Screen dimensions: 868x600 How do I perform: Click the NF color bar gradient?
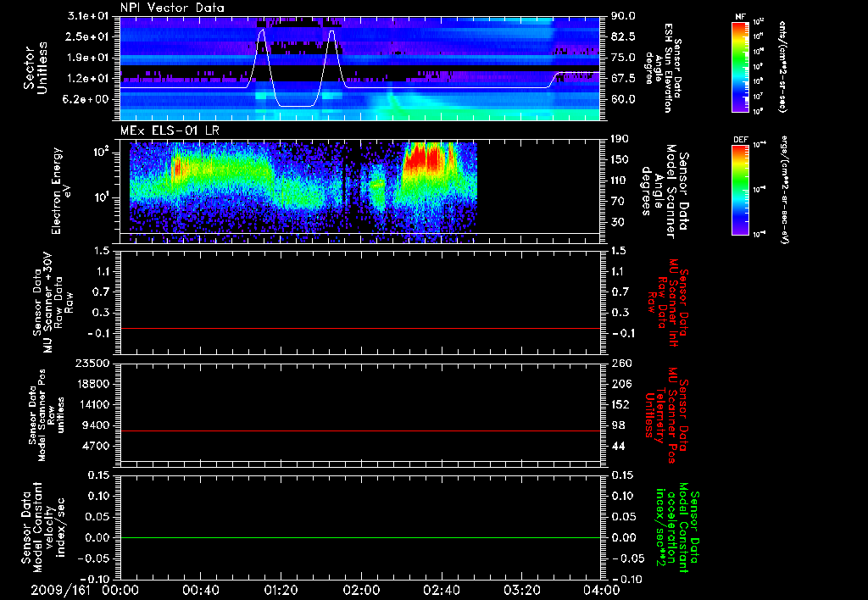(740, 67)
